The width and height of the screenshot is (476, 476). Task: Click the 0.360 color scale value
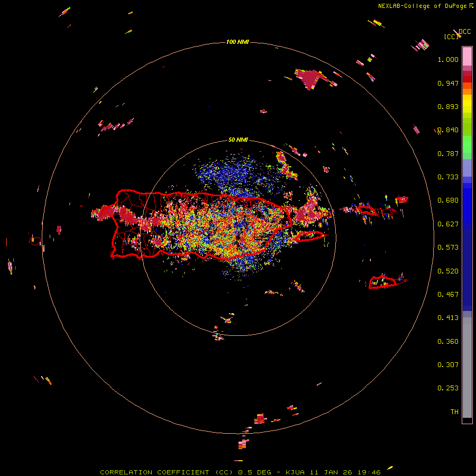point(448,342)
